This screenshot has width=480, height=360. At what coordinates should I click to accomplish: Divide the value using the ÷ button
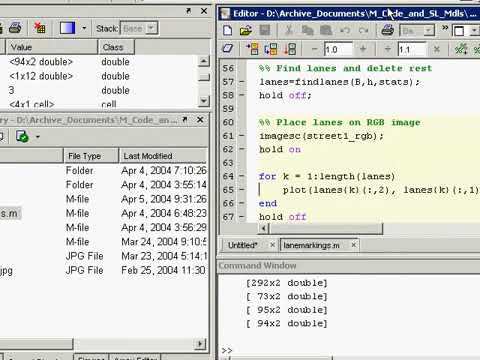coord(387,49)
